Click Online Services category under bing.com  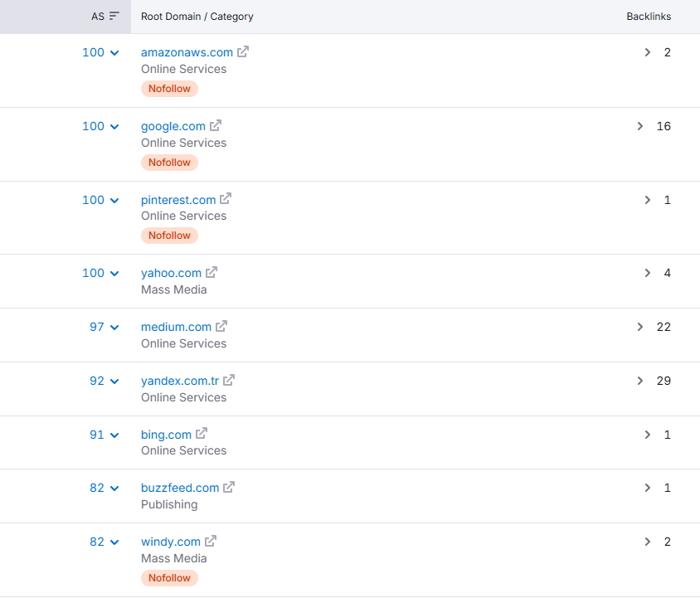tap(183, 450)
